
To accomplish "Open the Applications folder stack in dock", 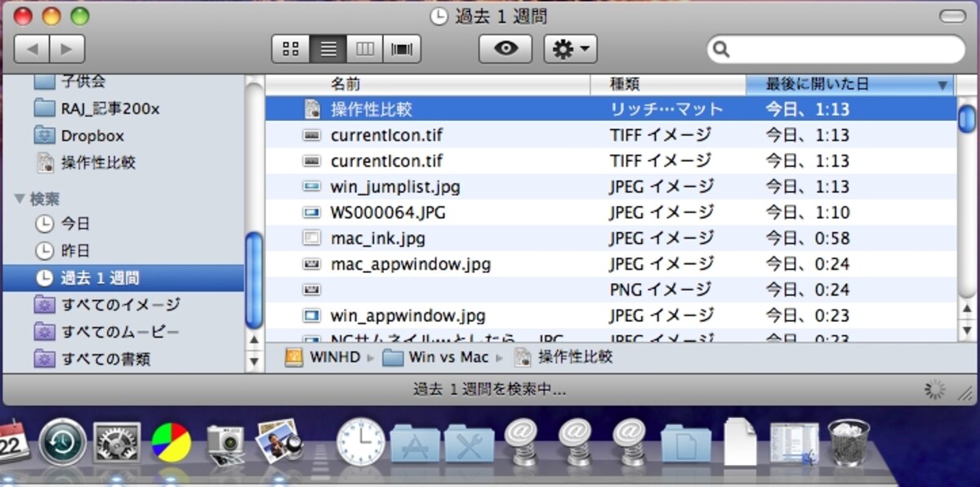I will (x=415, y=445).
